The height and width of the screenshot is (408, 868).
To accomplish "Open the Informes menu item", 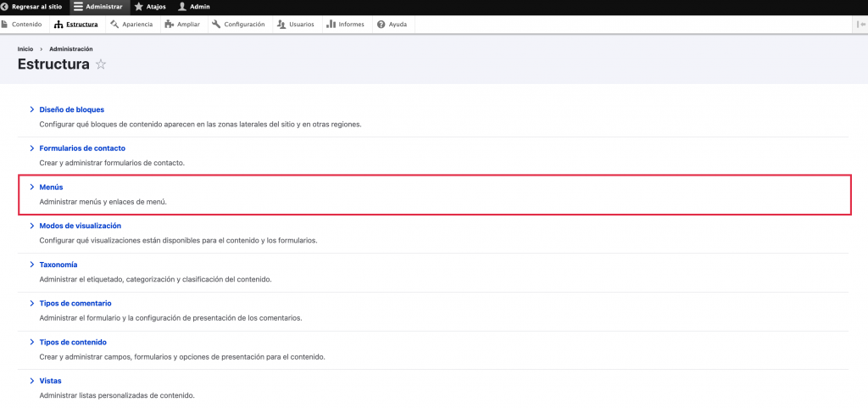I will (345, 25).
